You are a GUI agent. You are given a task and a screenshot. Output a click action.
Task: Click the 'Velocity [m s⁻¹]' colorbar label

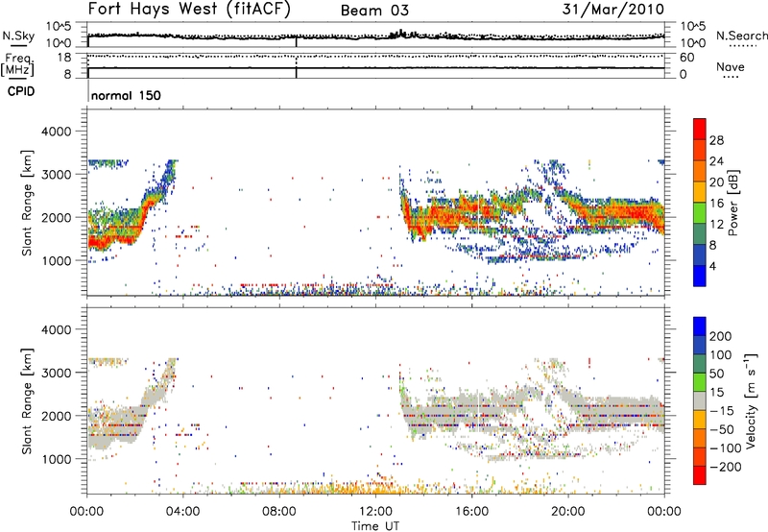tap(750, 400)
